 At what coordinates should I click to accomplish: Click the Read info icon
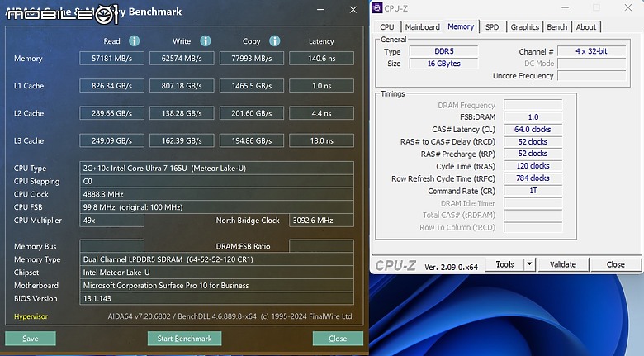pos(134,40)
